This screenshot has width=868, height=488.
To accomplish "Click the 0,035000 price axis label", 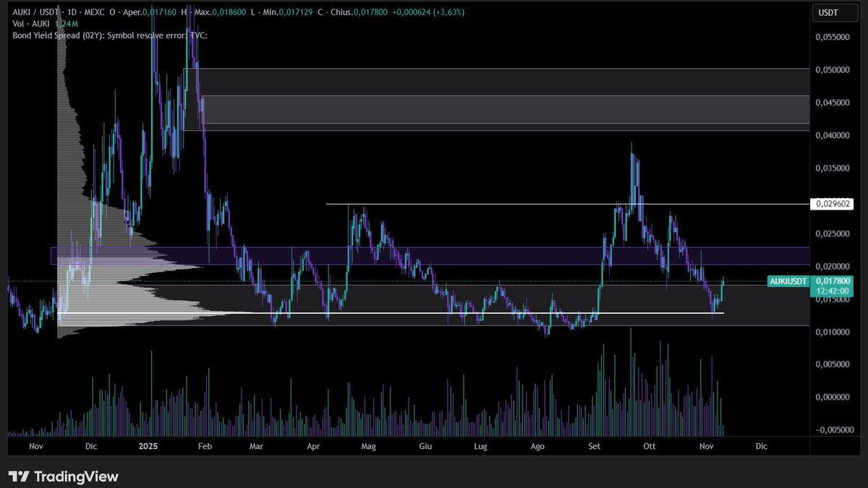I will (x=832, y=168).
